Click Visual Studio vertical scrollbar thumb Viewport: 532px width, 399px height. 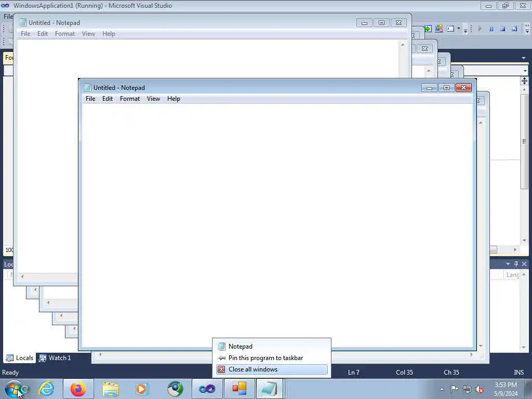524,141
